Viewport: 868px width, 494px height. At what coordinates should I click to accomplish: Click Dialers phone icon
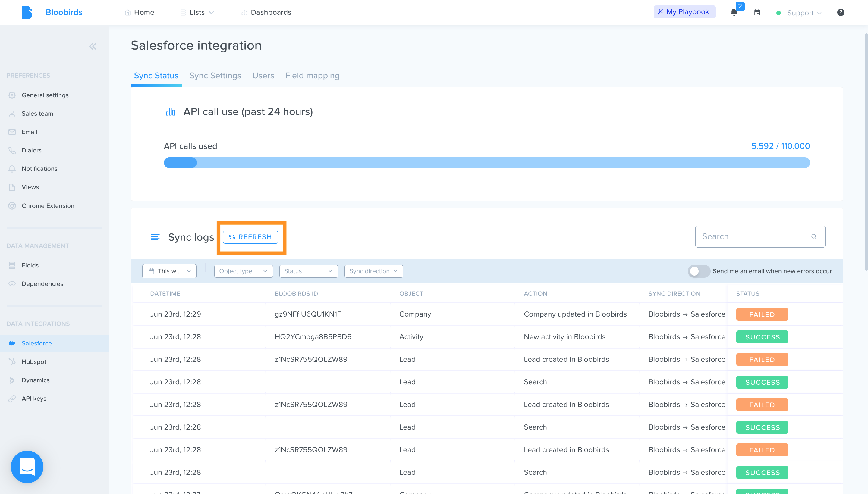(x=12, y=150)
